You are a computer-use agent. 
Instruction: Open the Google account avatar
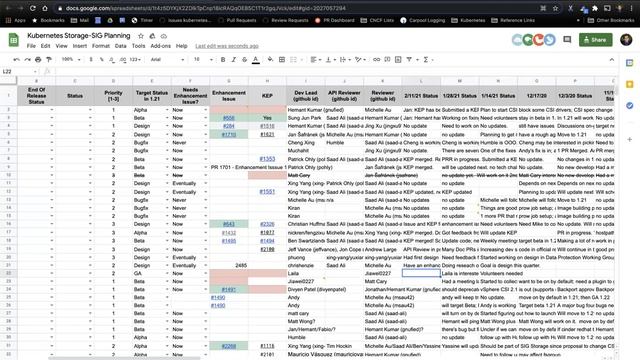coord(626,40)
